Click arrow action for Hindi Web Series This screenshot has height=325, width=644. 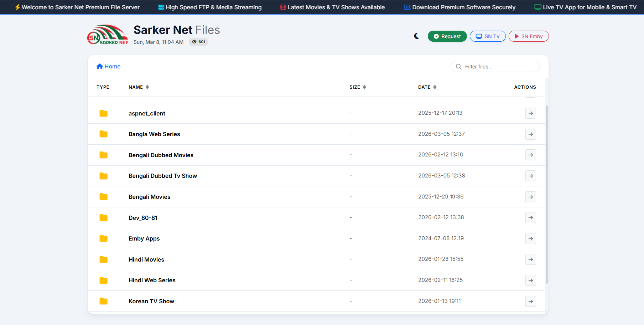[531, 280]
